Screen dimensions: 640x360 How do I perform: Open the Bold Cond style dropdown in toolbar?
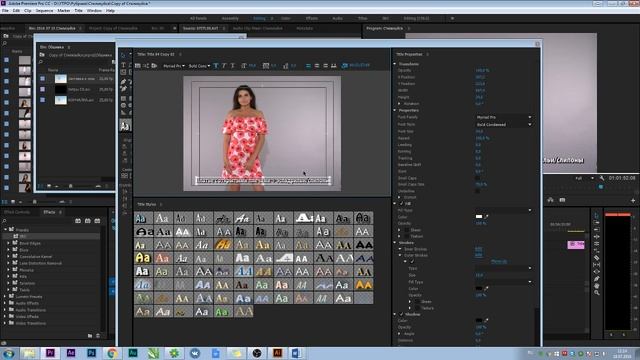click(x=200, y=66)
